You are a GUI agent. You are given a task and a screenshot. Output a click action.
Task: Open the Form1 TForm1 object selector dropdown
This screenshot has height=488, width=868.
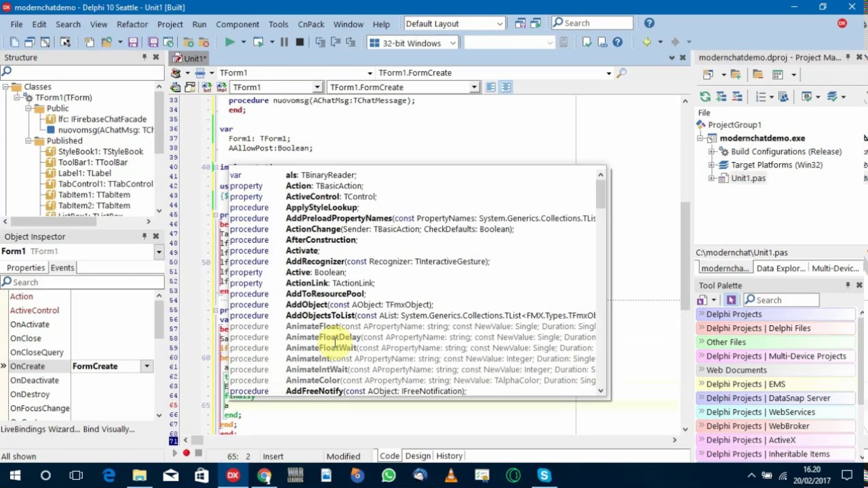tap(159, 251)
